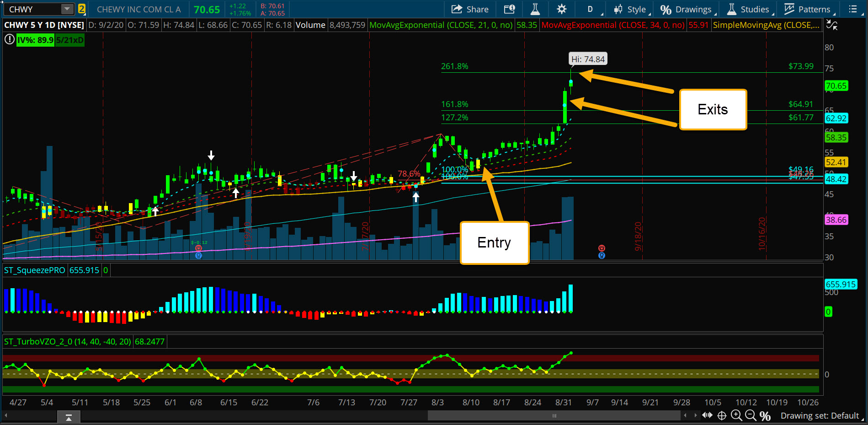Open the chart info notes icon
This screenshot has width=868, height=425.
click(x=509, y=9)
